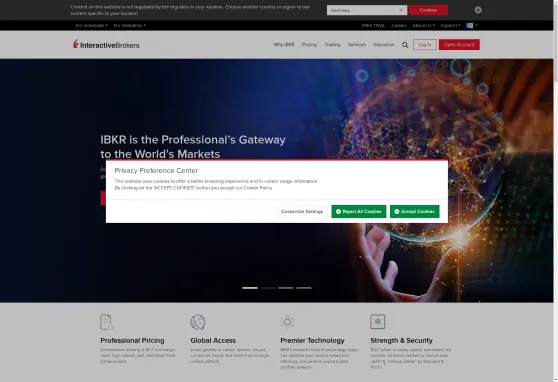This screenshot has height=382, width=558.
Task: Click the Professional Pricing heading
Action: coord(132,340)
